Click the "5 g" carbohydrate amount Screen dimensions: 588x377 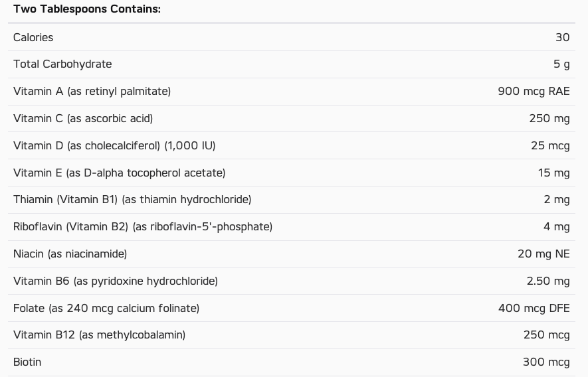(561, 64)
